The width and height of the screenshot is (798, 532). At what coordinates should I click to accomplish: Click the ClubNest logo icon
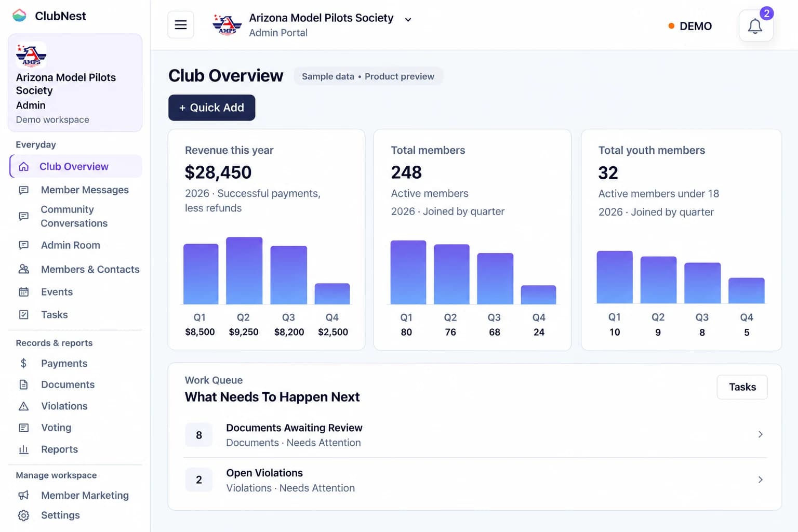(x=19, y=16)
